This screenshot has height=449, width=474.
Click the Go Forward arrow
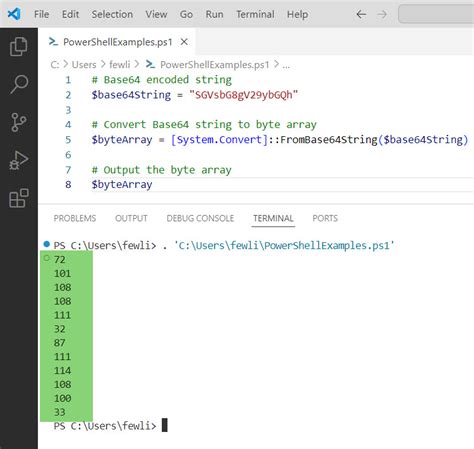pos(382,14)
